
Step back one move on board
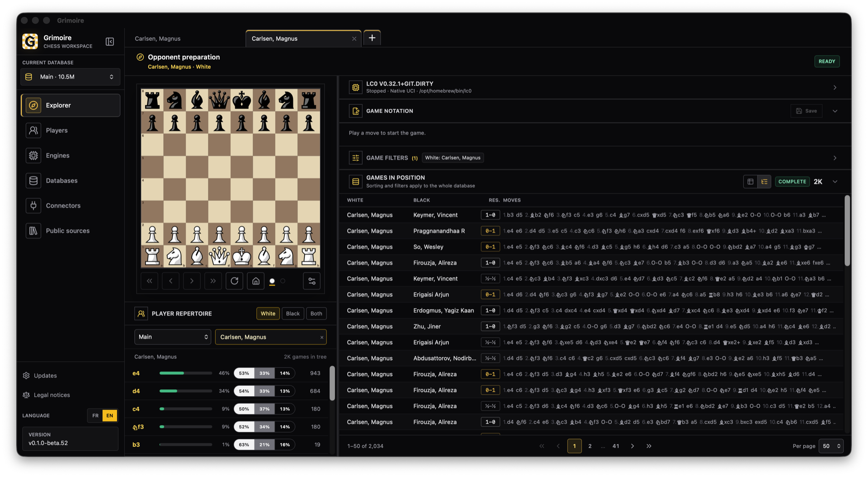pos(170,281)
